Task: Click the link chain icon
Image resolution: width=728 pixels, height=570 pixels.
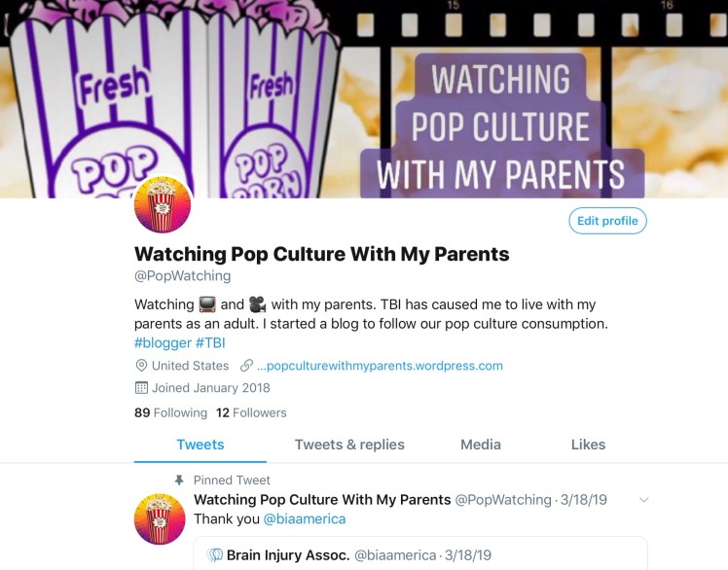Action: point(246,366)
